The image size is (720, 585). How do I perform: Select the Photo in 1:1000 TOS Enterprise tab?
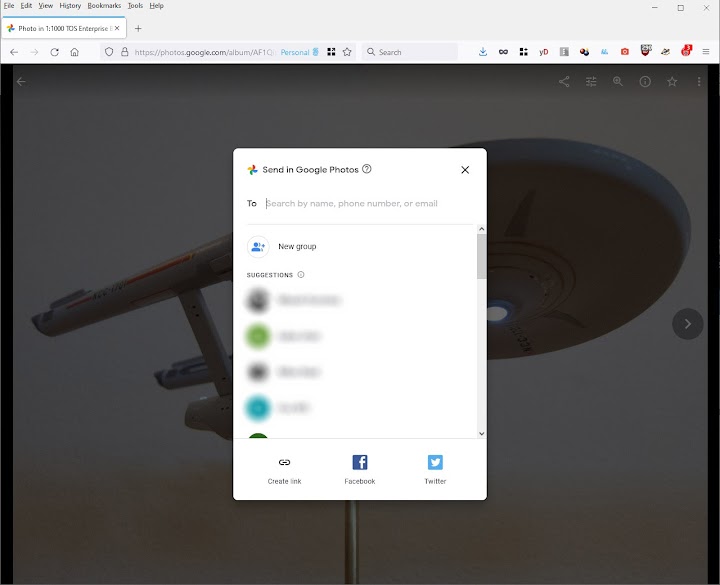[64, 28]
